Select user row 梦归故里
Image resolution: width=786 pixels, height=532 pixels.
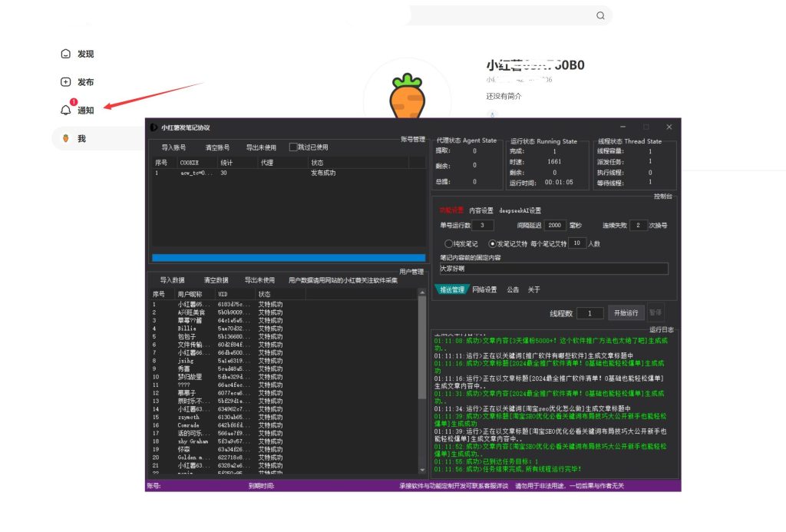coord(284,377)
